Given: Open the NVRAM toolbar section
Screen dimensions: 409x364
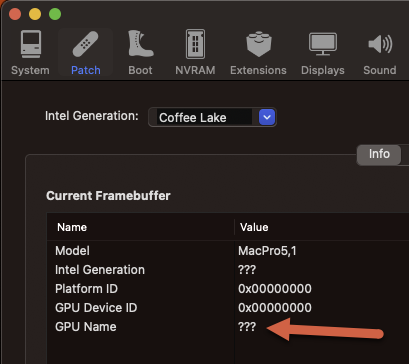Looking at the screenshot, I should point(195,53).
